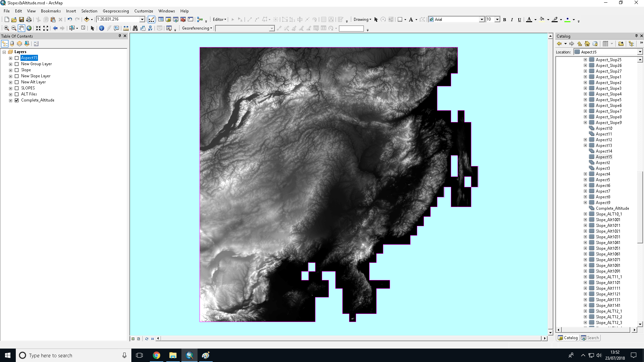Open the Georeferencing toolbar dropdown
This screenshot has height=362, width=644.
[x=211, y=28]
